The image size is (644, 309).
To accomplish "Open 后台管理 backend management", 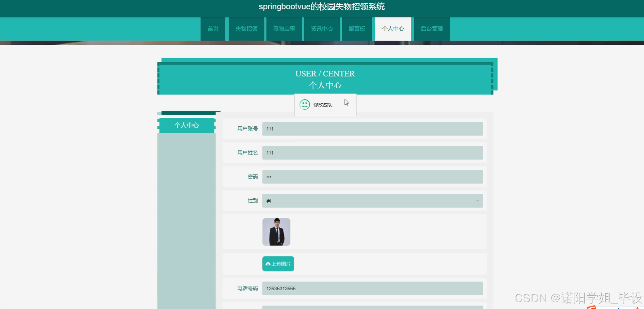I will coord(432,29).
